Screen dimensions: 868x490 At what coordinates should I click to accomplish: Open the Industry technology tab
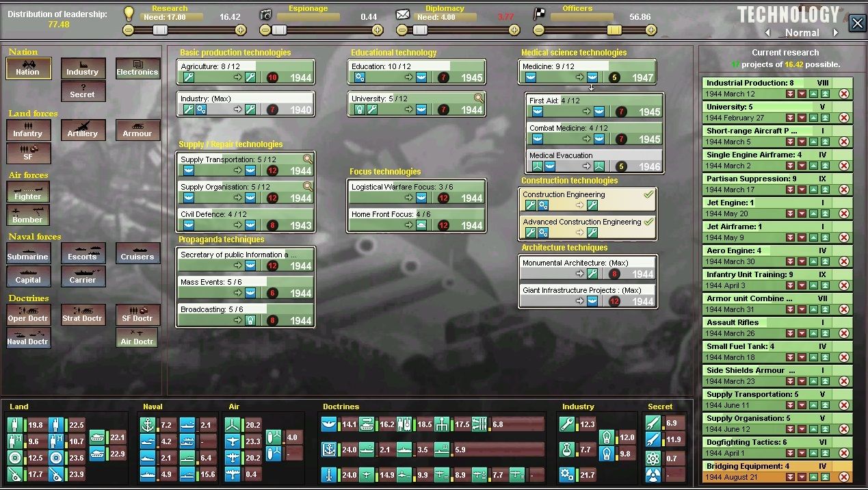coord(83,68)
